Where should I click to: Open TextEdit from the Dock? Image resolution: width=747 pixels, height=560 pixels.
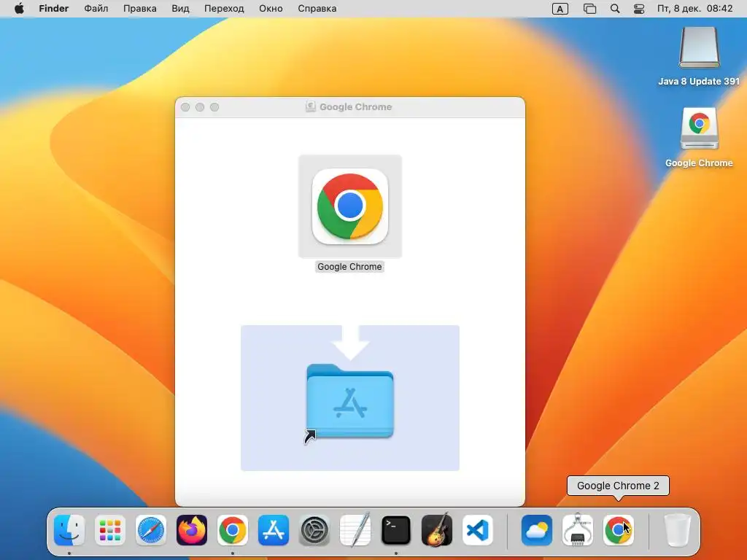(355, 530)
